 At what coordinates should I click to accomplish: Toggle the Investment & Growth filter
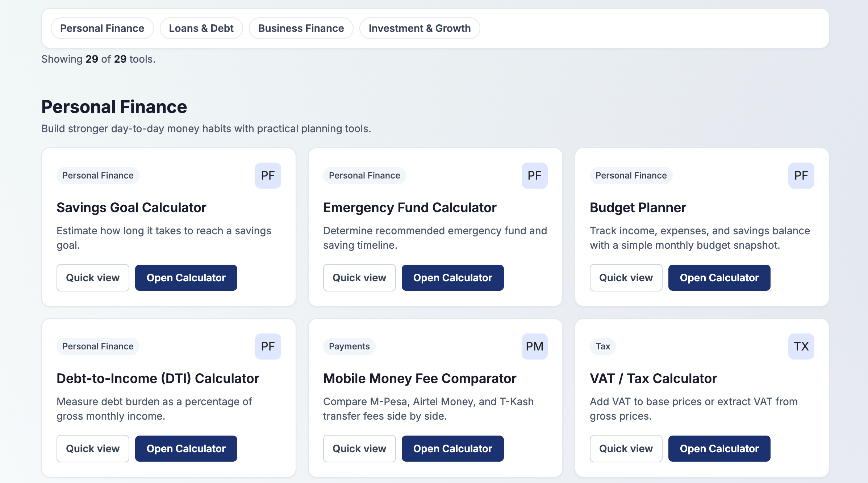[420, 28]
